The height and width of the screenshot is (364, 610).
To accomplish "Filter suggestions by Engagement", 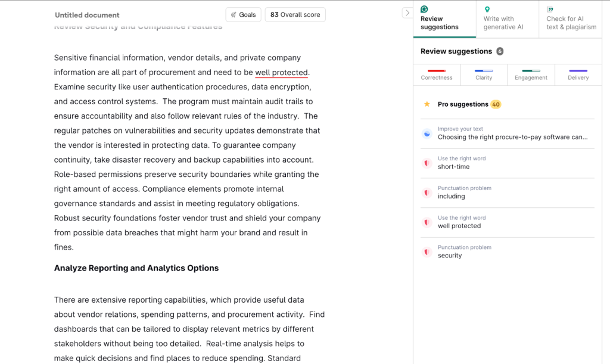I will coord(531,74).
